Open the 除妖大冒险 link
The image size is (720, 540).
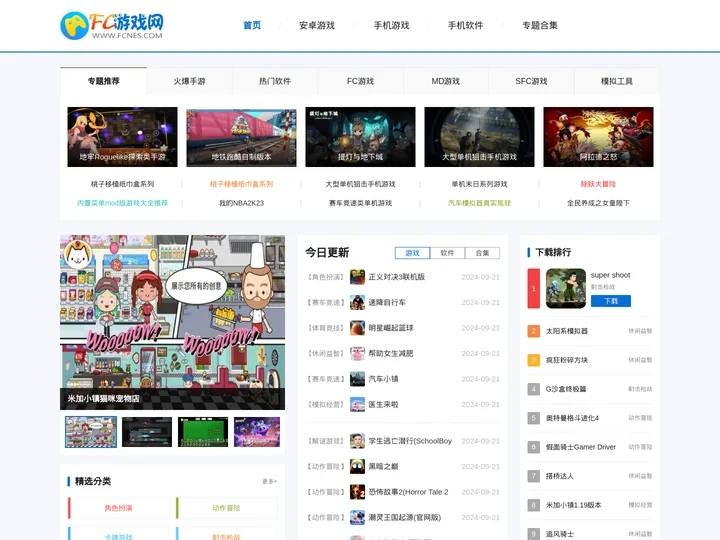coord(598,184)
